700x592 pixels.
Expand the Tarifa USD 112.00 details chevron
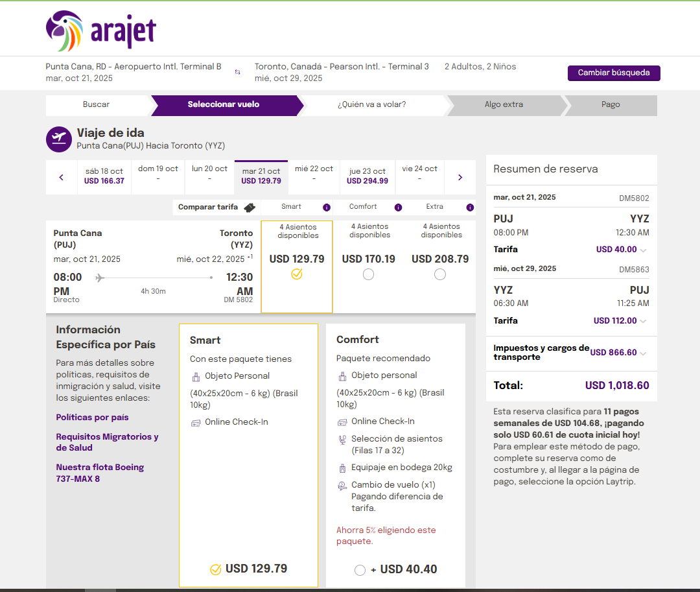click(x=642, y=320)
